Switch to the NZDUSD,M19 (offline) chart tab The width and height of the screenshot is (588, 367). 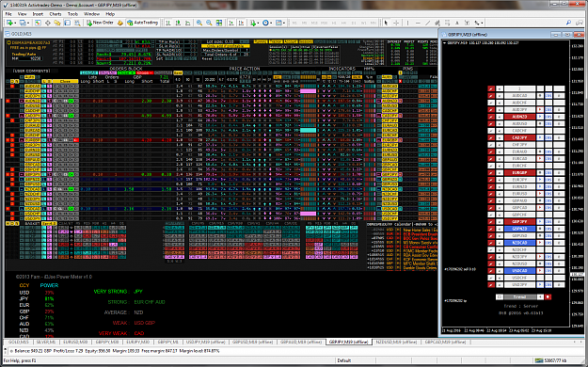click(396, 343)
